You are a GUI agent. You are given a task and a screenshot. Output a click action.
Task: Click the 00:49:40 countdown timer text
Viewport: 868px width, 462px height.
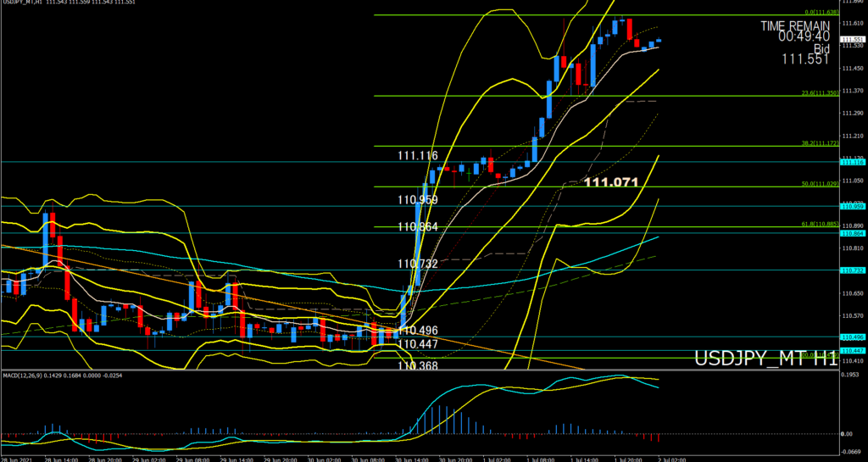click(804, 36)
